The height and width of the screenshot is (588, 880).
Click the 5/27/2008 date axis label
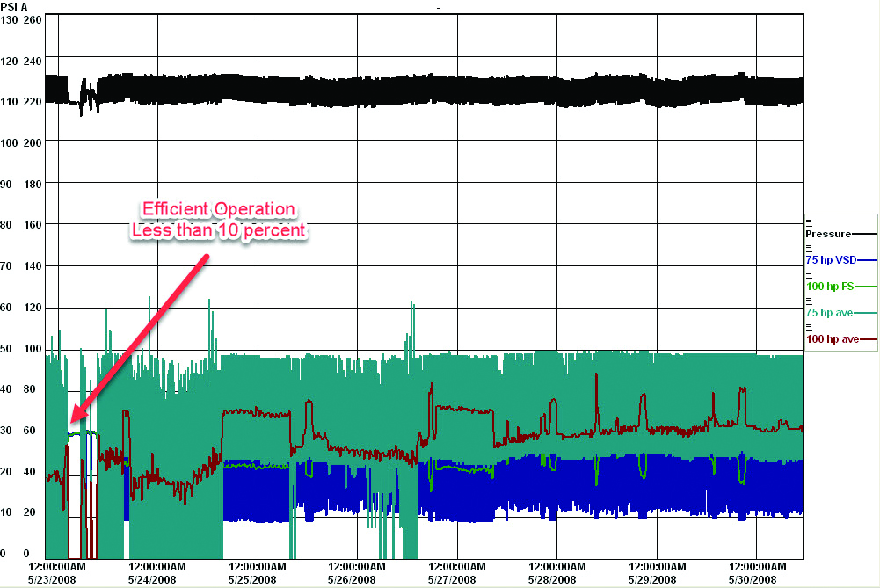[x=451, y=579]
